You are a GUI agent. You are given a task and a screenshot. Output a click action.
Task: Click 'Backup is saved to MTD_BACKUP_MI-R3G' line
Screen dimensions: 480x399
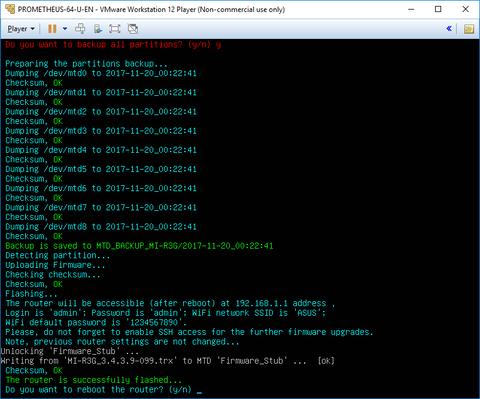click(139, 246)
